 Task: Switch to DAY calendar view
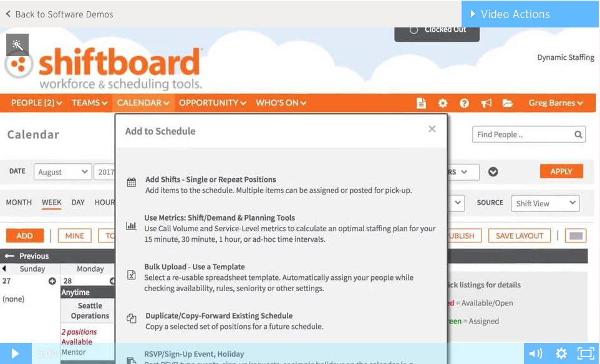click(78, 203)
